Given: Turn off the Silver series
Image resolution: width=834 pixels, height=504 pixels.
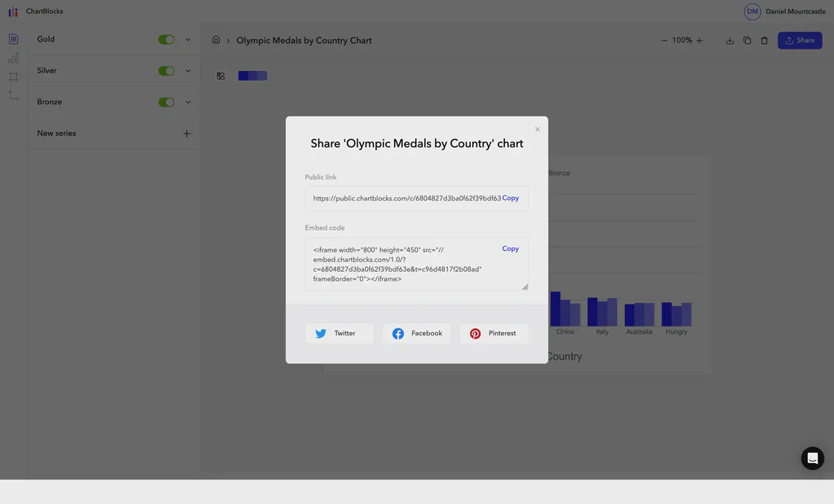Looking at the screenshot, I should pos(166,70).
